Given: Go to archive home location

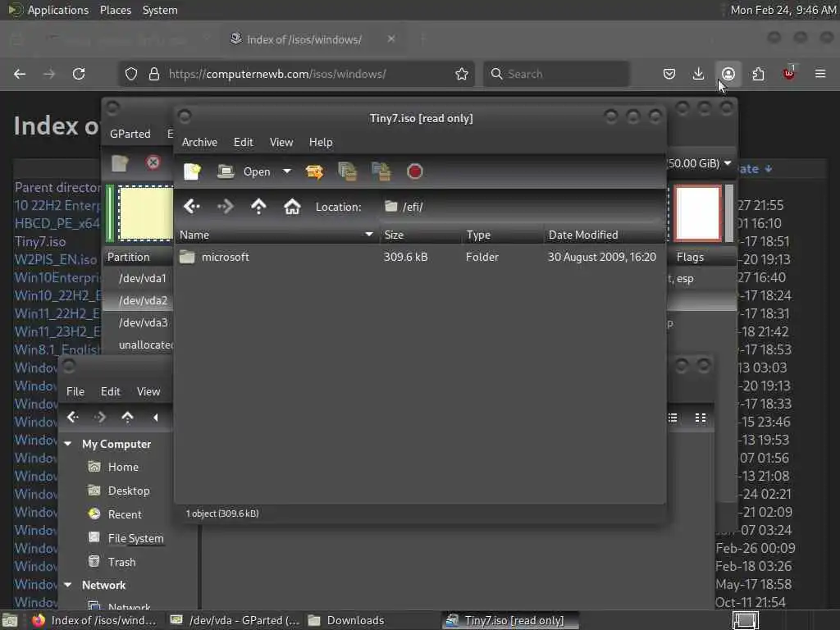Looking at the screenshot, I should coord(292,206).
